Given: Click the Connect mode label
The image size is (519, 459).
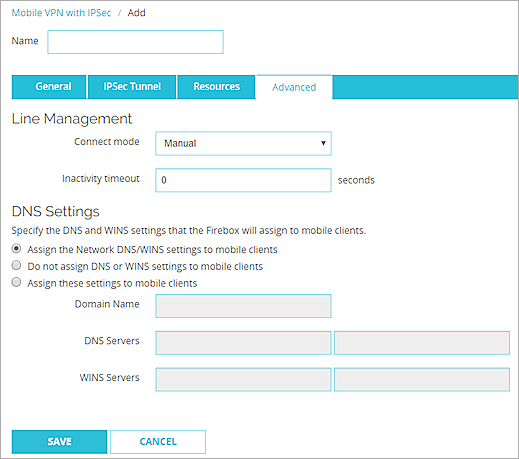Looking at the screenshot, I should (x=107, y=142).
